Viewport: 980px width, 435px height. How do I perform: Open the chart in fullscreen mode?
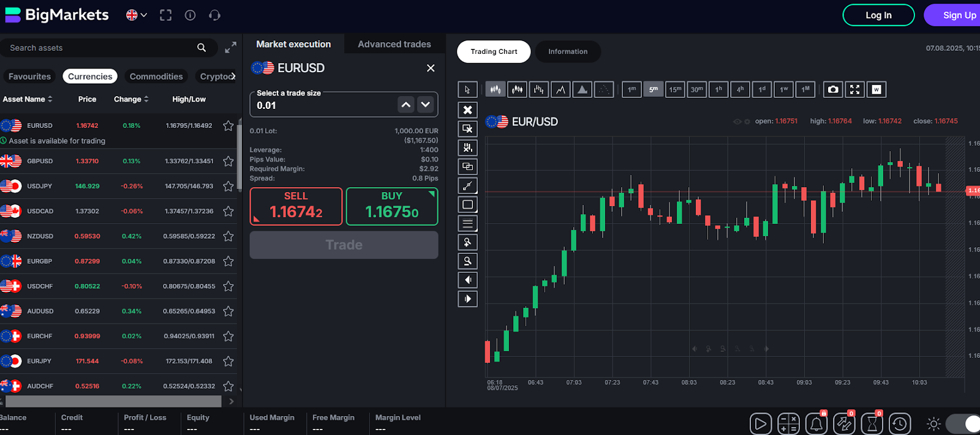click(855, 89)
